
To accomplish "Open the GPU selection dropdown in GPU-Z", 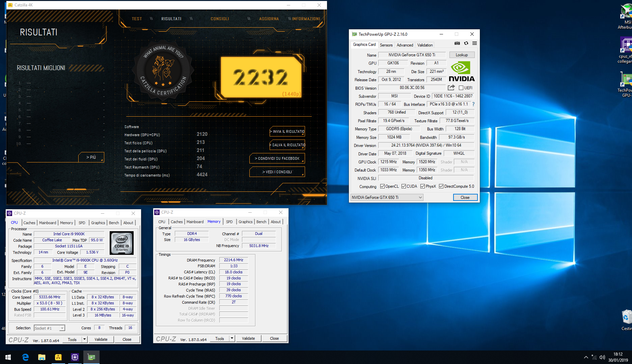I will [387, 198].
